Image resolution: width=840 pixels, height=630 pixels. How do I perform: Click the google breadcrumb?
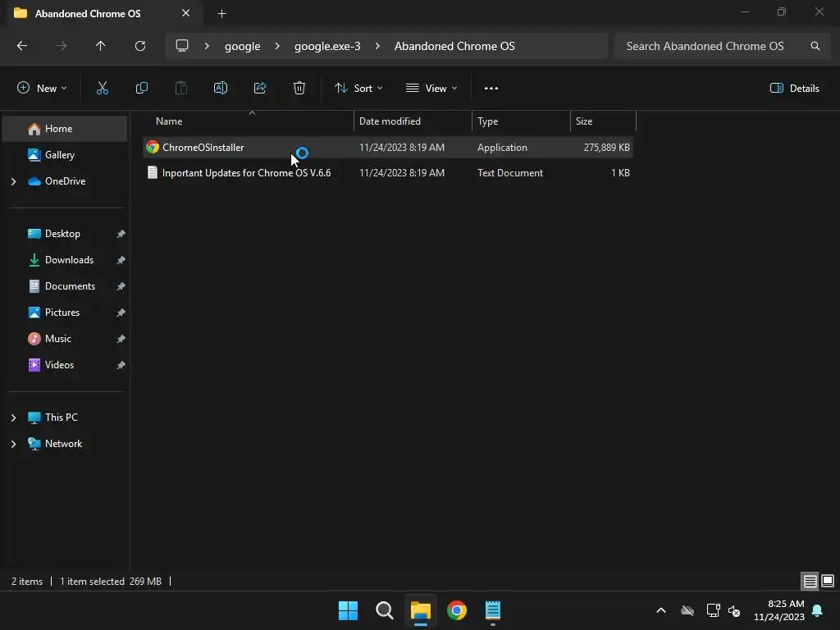coord(242,46)
